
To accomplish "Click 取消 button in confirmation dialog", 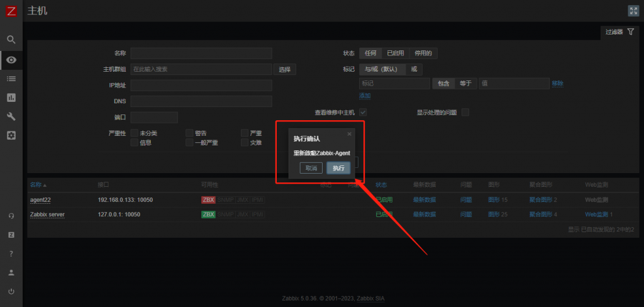I will [x=311, y=168].
